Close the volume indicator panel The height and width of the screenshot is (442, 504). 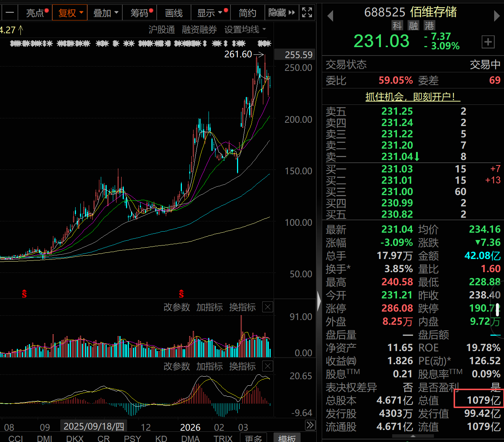point(268,307)
